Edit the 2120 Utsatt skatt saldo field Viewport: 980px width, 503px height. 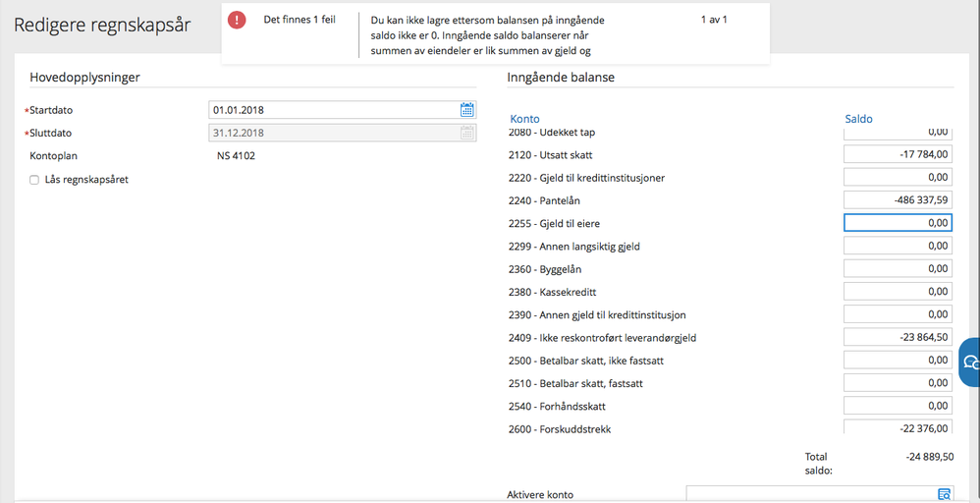898,154
